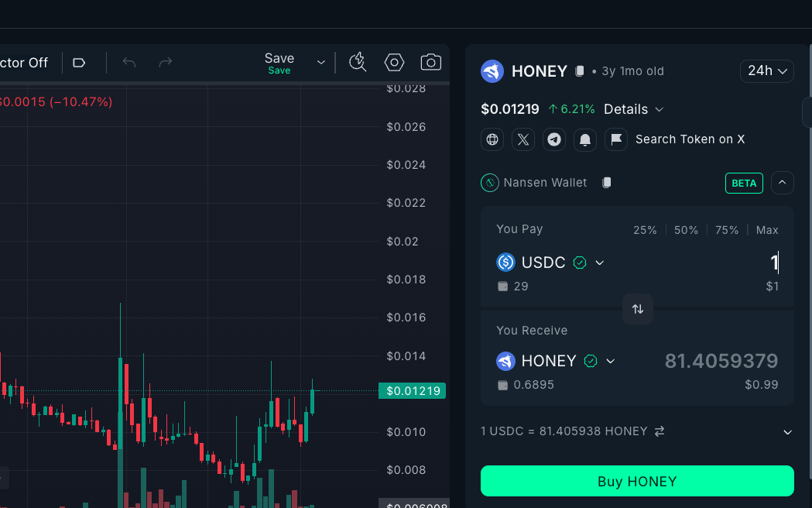This screenshot has width=812, height=508.
Task: Click the bell alert icon
Action: tap(585, 139)
